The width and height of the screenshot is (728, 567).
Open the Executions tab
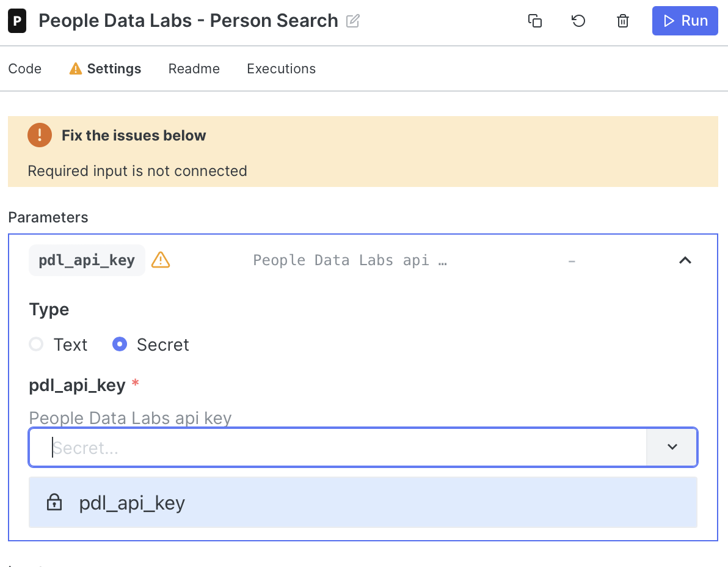(281, 69)
